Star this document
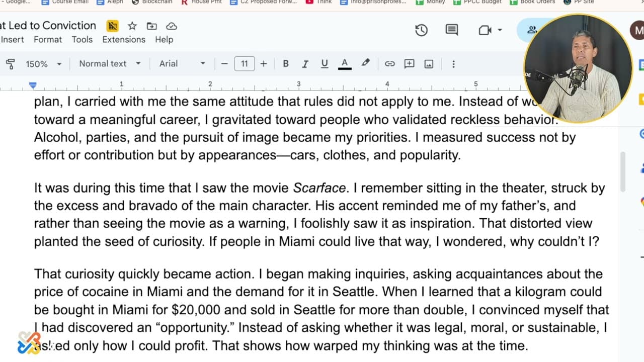The width and height of the screenshot is (644, 362). 132,26
